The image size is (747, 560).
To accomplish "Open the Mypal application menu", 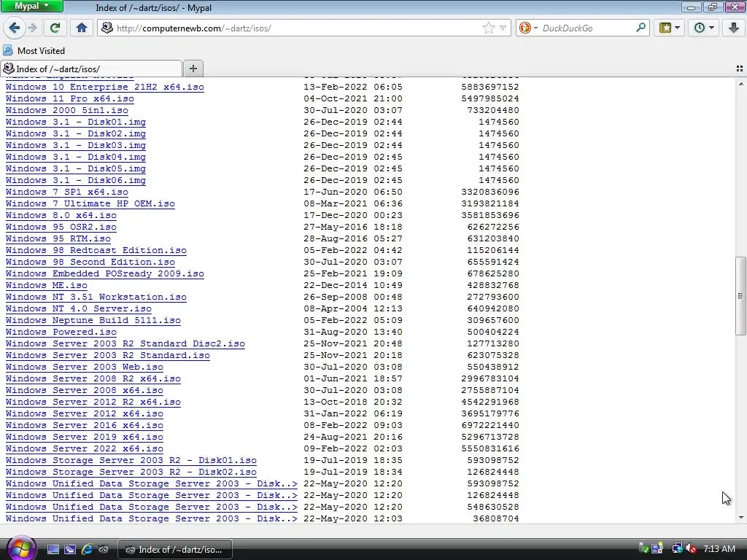I will [32, 6].
